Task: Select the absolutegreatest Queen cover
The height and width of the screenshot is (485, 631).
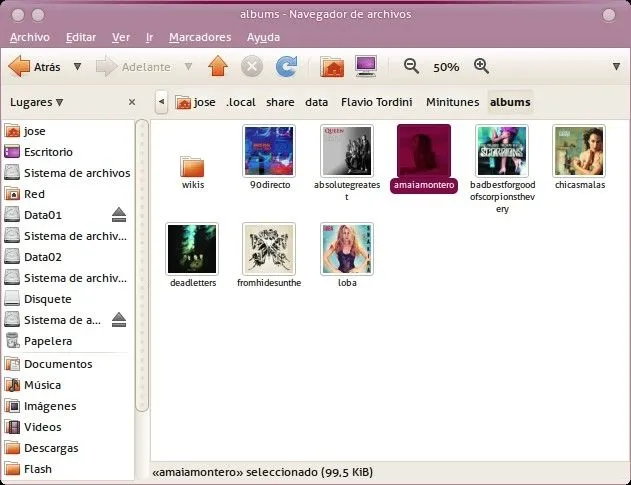Action: 347,151
